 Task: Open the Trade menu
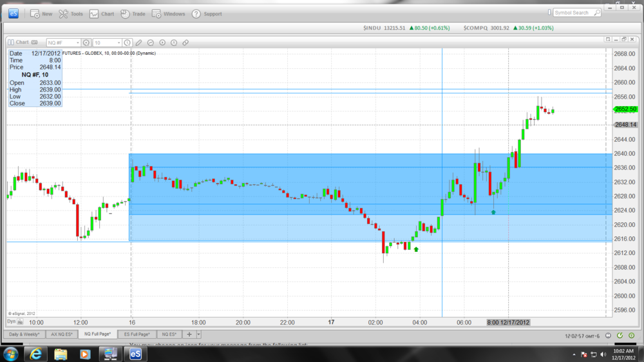pos(133,14)
